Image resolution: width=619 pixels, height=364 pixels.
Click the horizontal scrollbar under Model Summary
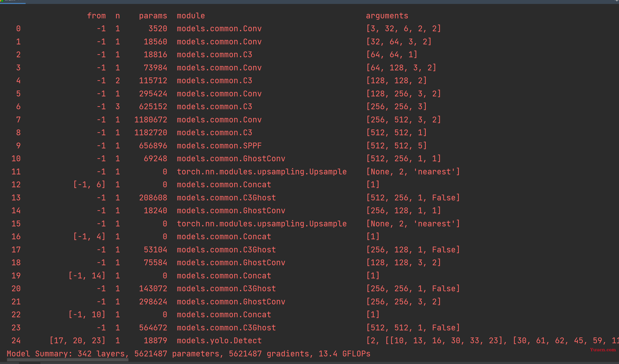point(67,360)
